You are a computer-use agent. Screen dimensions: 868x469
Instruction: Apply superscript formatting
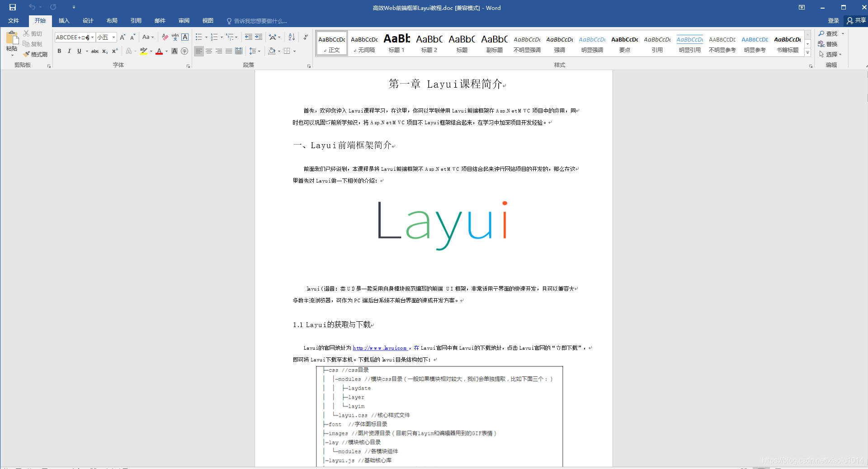click(x=115, y=51)
